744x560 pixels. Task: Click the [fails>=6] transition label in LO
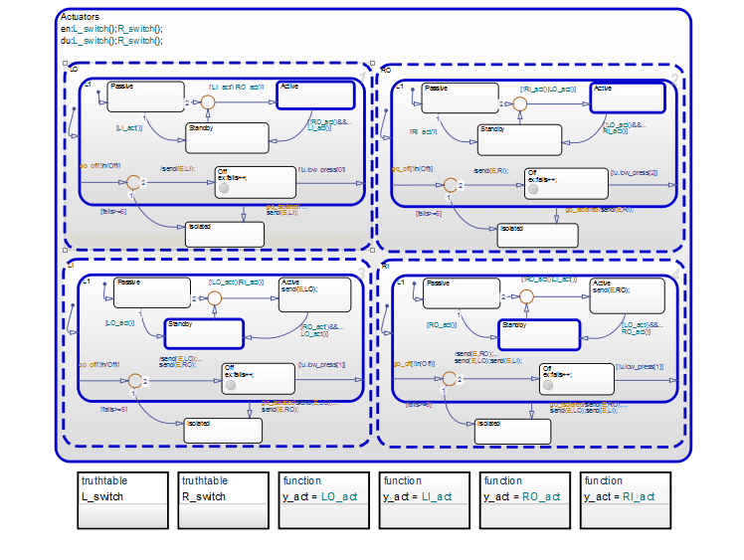[x=113, y=211]
